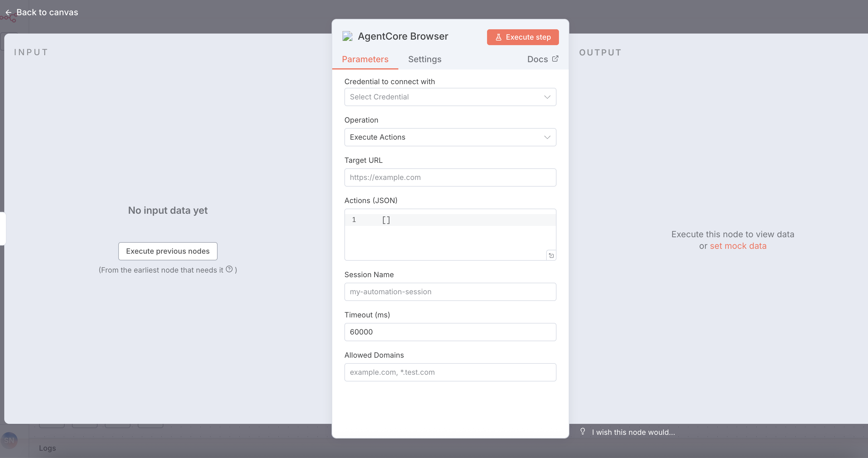The image size is (868, 458).
Task: Click the set mock data link
Action: click(738, 246)
